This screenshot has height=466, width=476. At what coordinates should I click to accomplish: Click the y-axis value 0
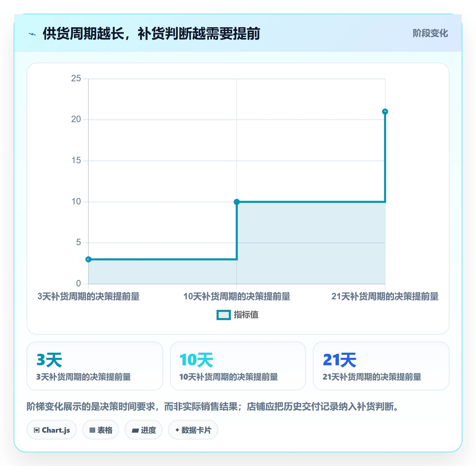tap(79, 284)
